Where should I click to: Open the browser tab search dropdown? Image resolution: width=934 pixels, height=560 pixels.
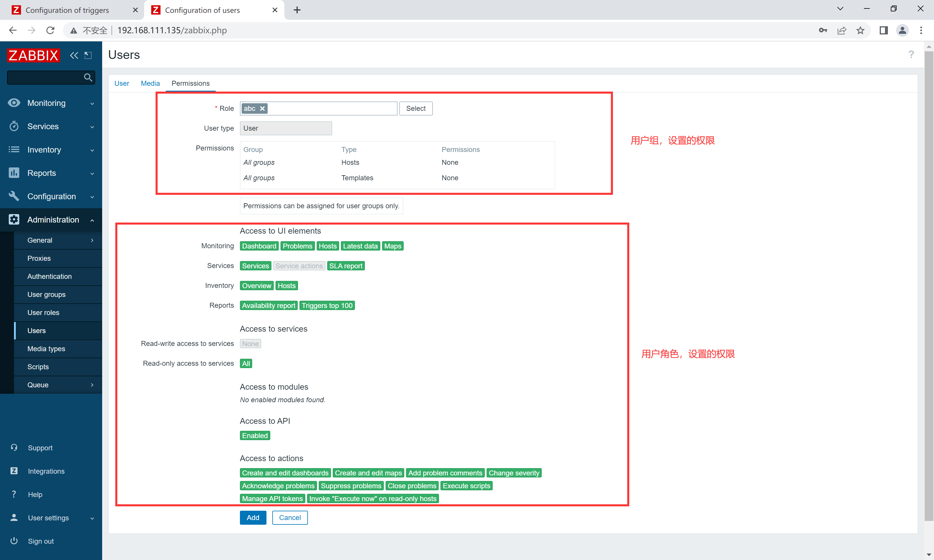click(840, 9)
